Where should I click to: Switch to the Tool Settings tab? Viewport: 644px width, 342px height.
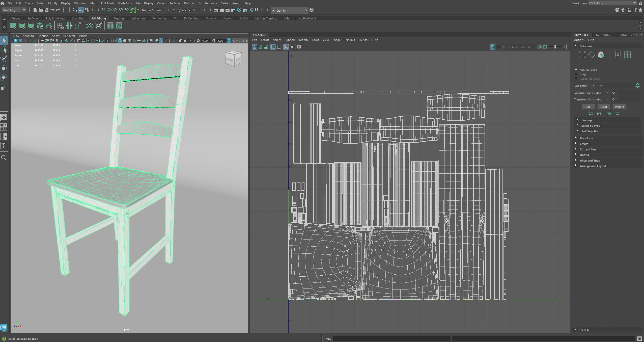point(604,35)
